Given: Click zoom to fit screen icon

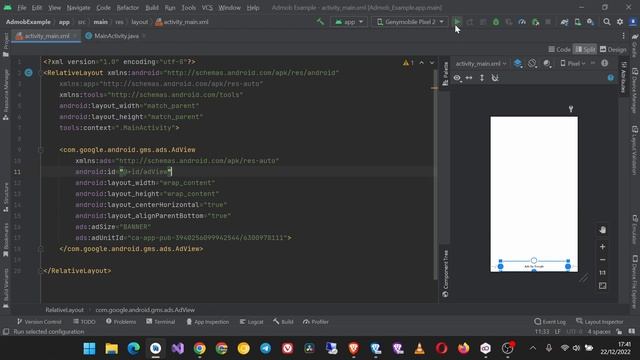Looking at the screenshot, I should coord(602,286).
